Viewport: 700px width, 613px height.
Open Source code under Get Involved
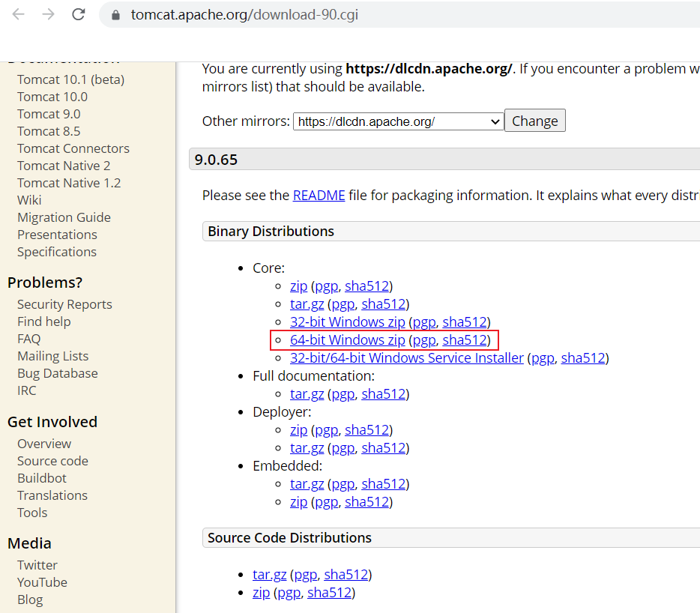pyautogui.click(x=52, y=461)
